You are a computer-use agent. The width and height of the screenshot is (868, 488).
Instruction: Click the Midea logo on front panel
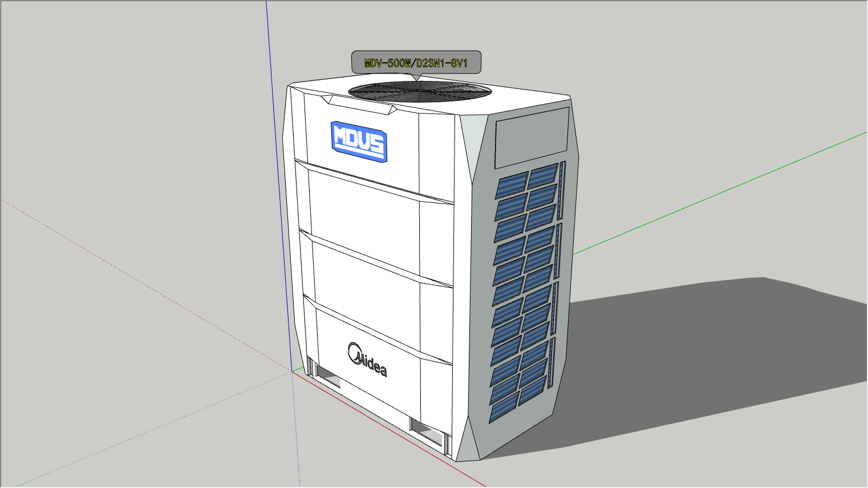coord(367,360)
